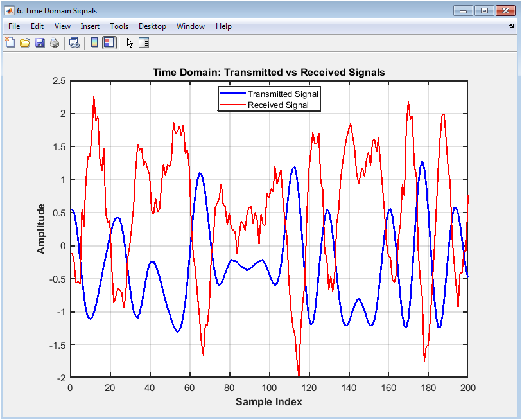Open the Desktop menu
522x420 pixels.
click(x=152, y=26)
